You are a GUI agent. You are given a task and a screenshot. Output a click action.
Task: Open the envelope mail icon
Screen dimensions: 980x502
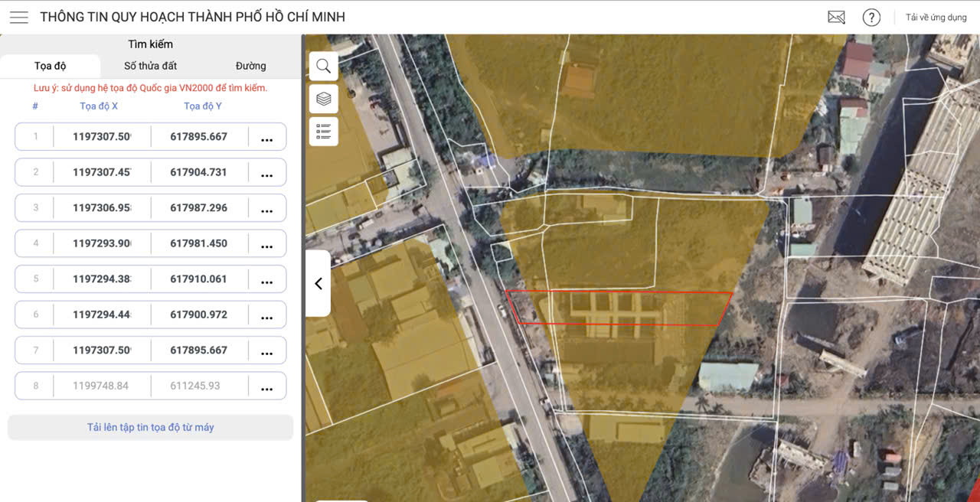pyautogui.click(x=836, y=17)
